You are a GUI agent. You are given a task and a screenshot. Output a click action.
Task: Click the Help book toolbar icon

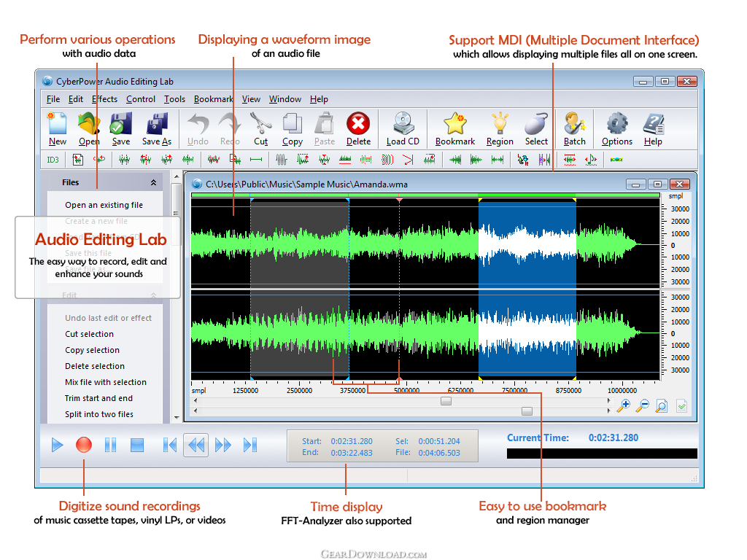(x=653, y=124)
